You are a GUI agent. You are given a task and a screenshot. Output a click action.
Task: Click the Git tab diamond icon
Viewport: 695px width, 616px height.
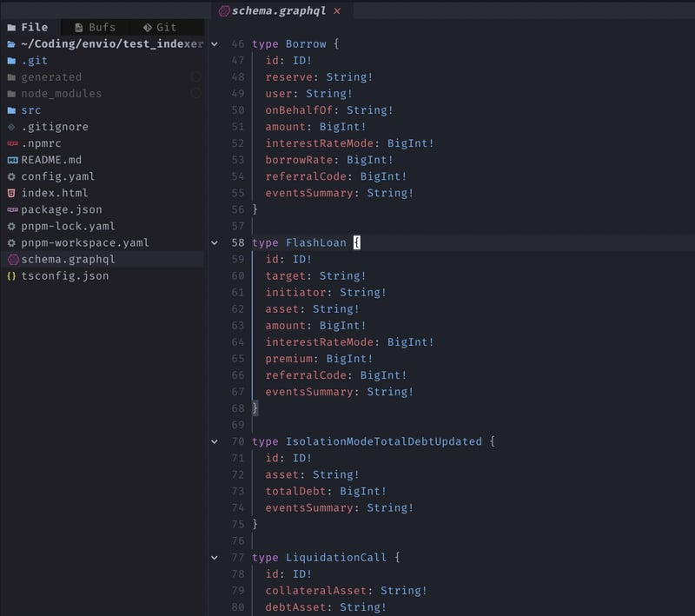(x=147, y=28)
